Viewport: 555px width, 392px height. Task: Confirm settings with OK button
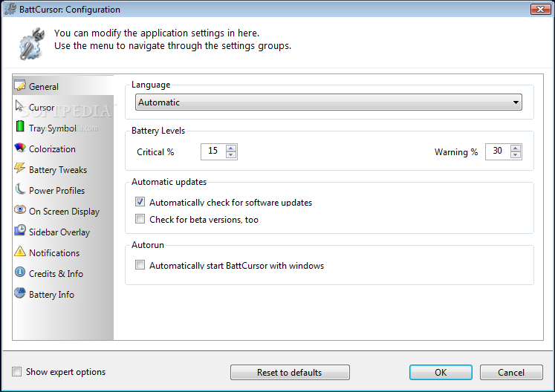(441, 372)
